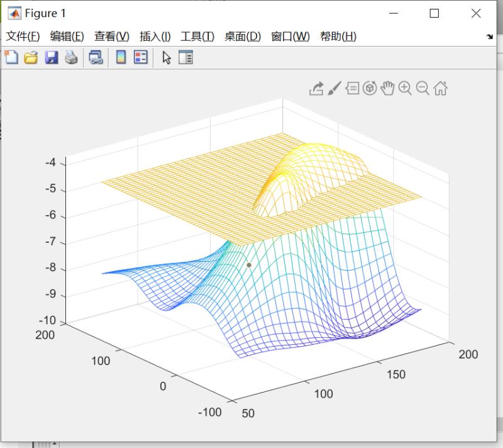Click the axes export arrow icon
The width and height of the screenshot is (503, 448).
(x=316, y=89)
